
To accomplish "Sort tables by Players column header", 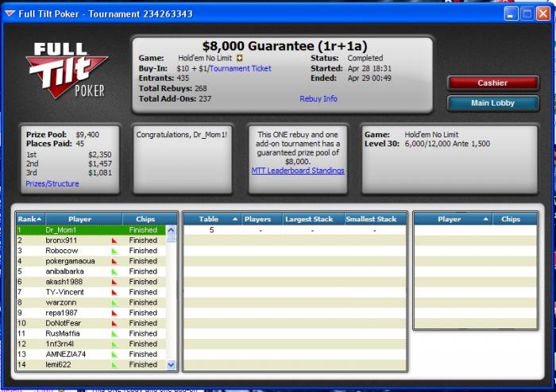I will [261, 219].
